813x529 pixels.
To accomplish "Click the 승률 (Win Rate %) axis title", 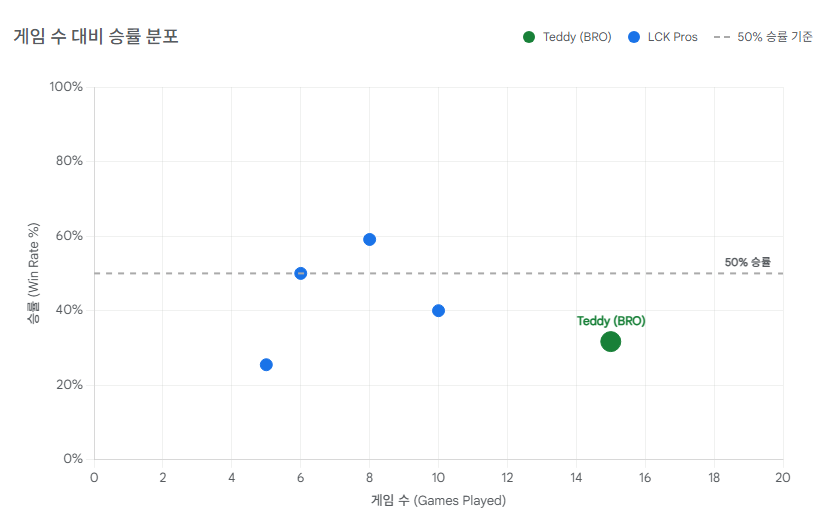I will [x=32, y=272].
